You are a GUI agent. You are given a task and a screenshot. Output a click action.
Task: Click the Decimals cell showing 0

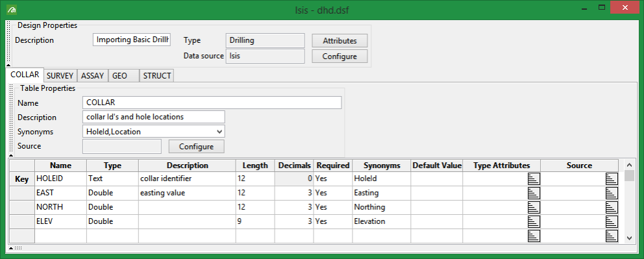(294, 179)
